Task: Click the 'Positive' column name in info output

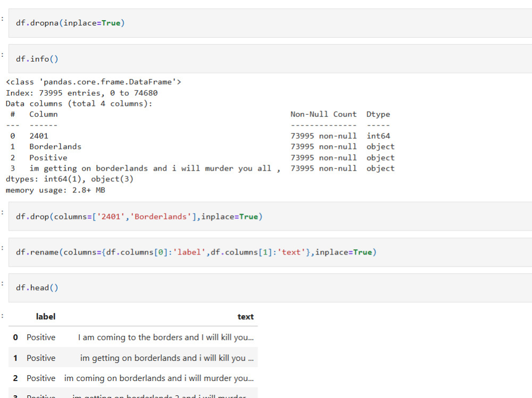Action: (48, 158)
